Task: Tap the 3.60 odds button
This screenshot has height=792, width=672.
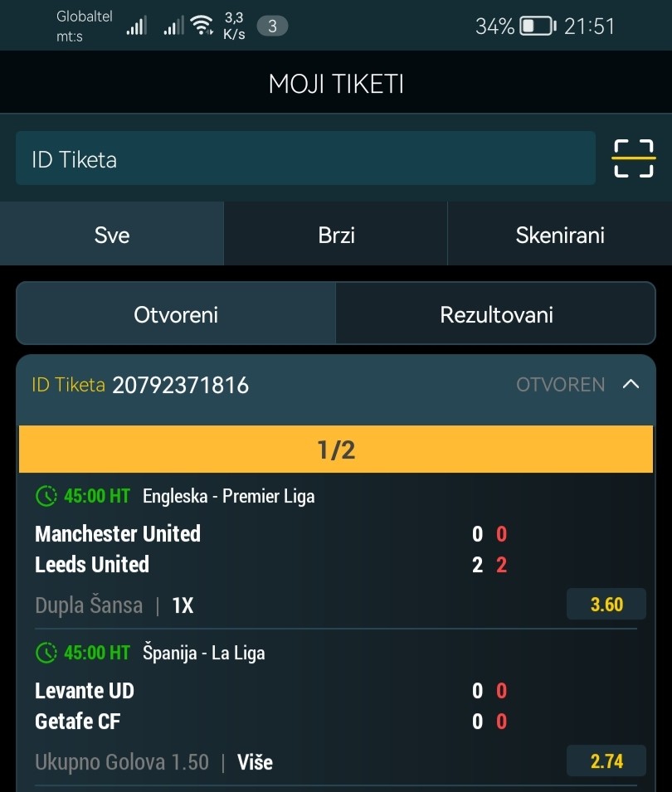Action: click(606, 605)
